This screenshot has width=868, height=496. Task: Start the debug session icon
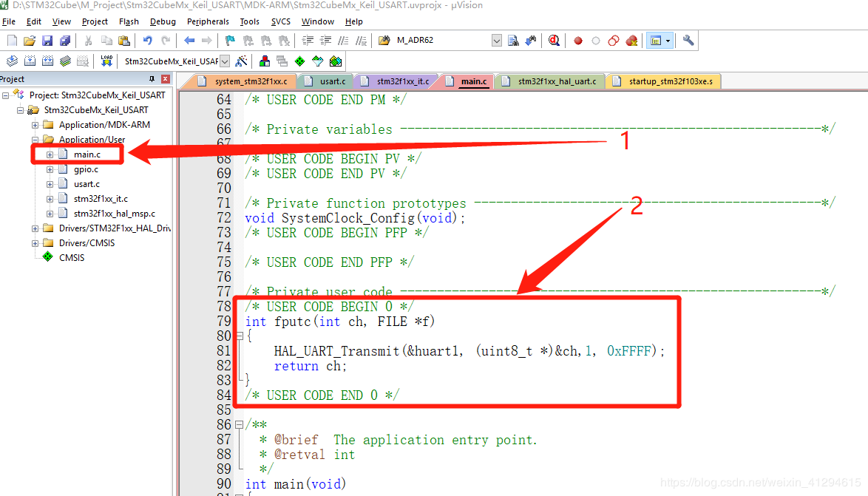554,41
